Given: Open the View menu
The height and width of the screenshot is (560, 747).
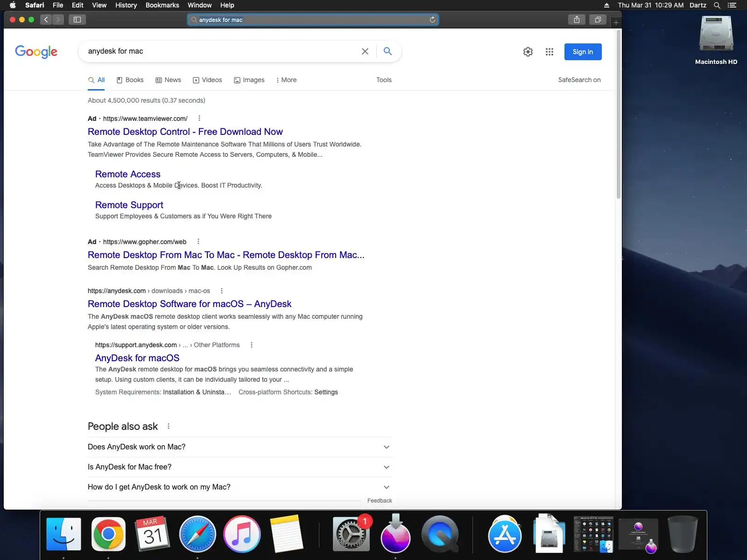Looking at the screenshot, I should [99, 5].
